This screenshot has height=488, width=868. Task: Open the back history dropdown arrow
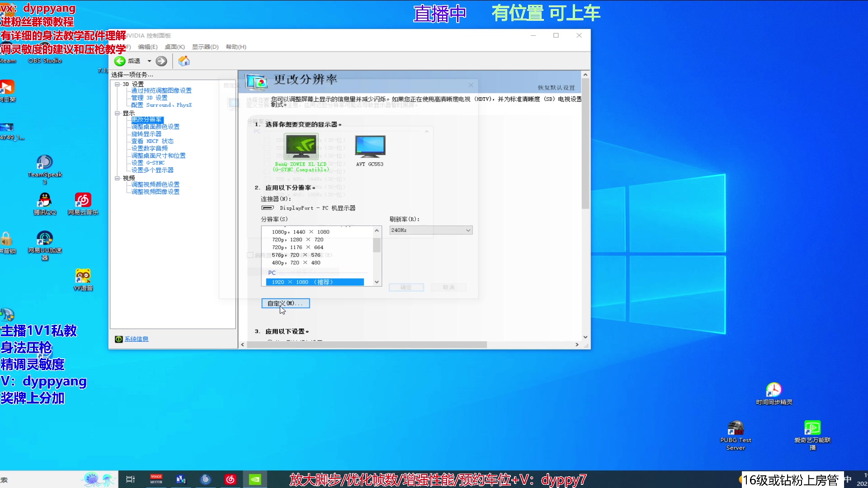[x=149, y=61]
